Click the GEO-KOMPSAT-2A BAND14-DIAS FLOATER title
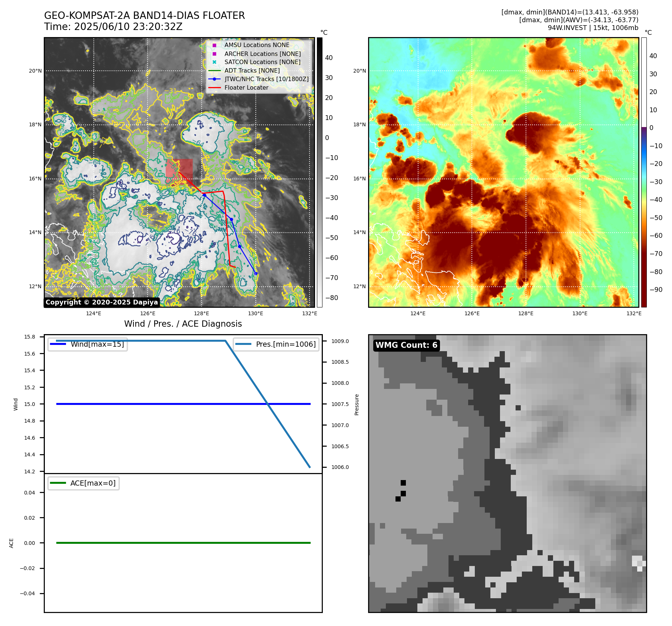672x626 pixels. (145, 16)
